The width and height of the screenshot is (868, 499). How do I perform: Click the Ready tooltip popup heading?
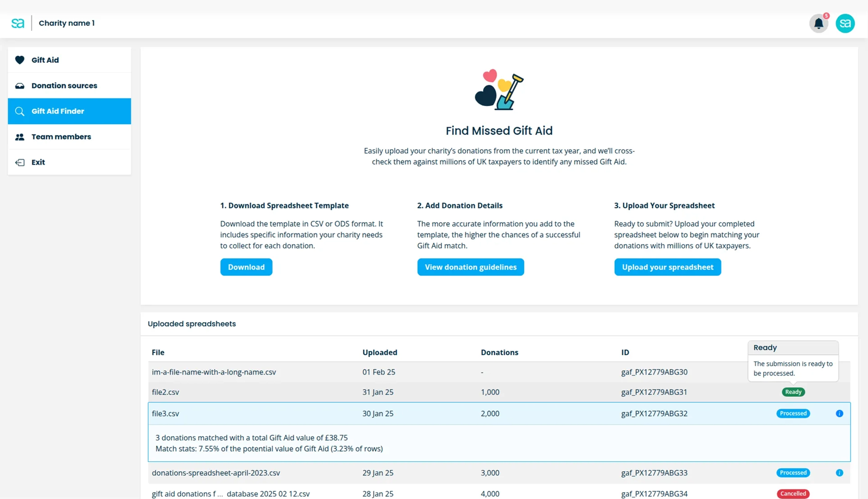coord(765,347)
